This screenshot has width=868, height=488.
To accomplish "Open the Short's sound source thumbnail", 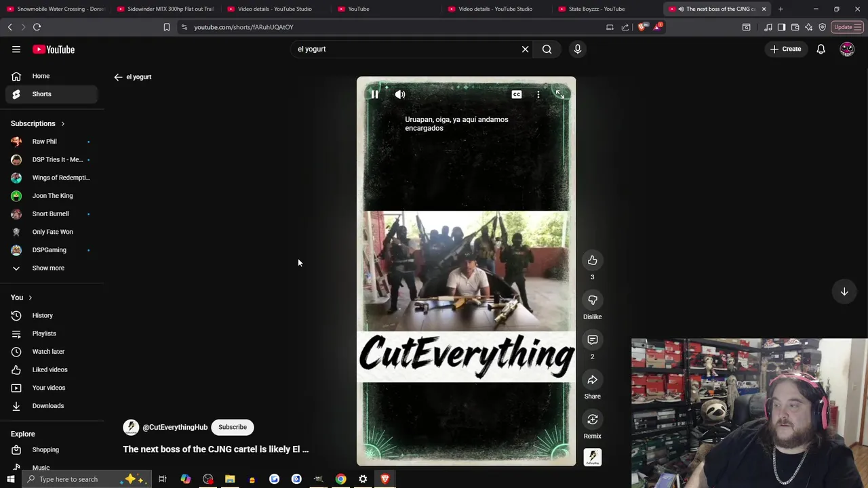I will tap(592, 457).
